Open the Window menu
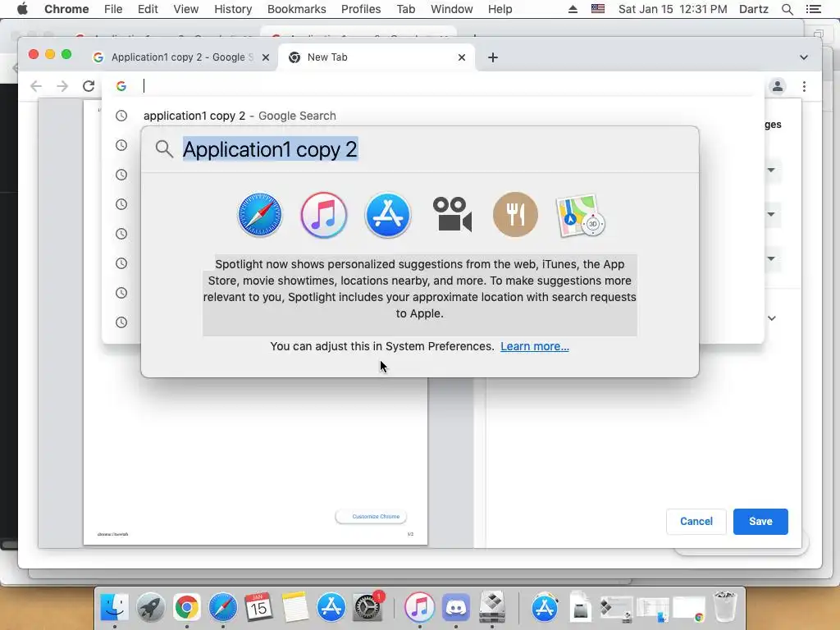Image resolution: width=840 pixels, height=630 pixels. (x=452, y=9)
